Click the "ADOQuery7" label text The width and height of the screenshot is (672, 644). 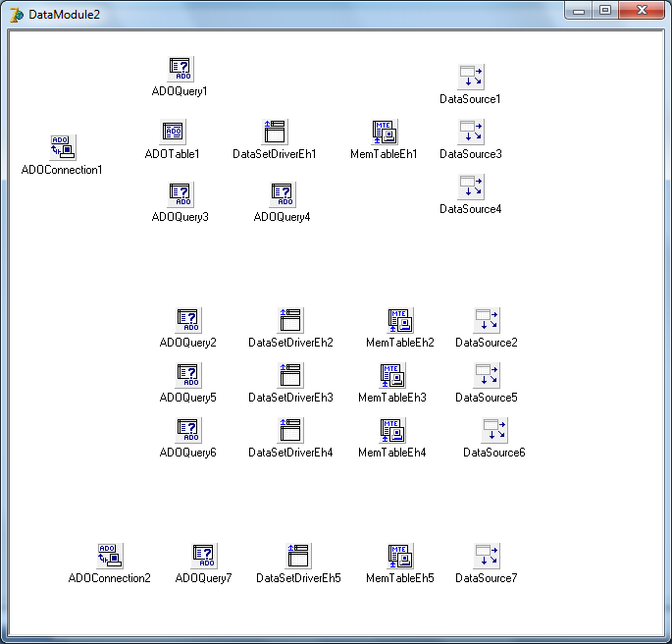[x=204, y=578]
